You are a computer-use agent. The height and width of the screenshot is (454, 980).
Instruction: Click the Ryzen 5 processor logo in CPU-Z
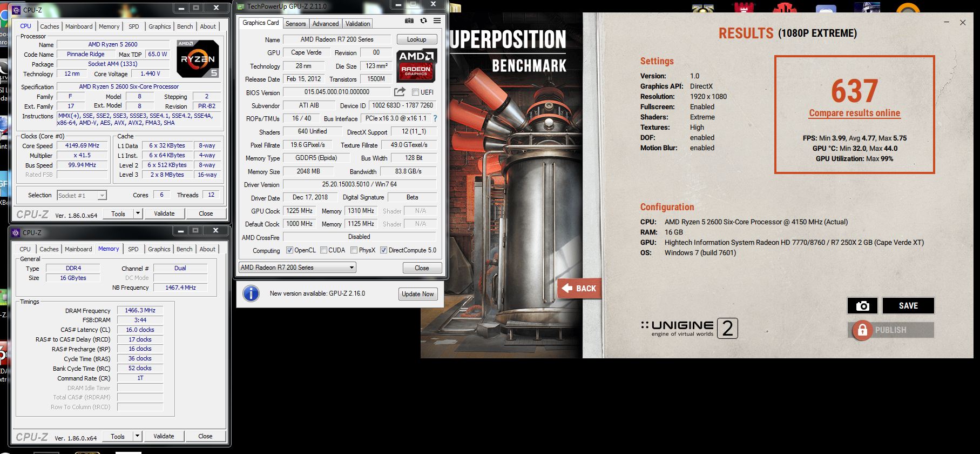click(x=198, y=59)
